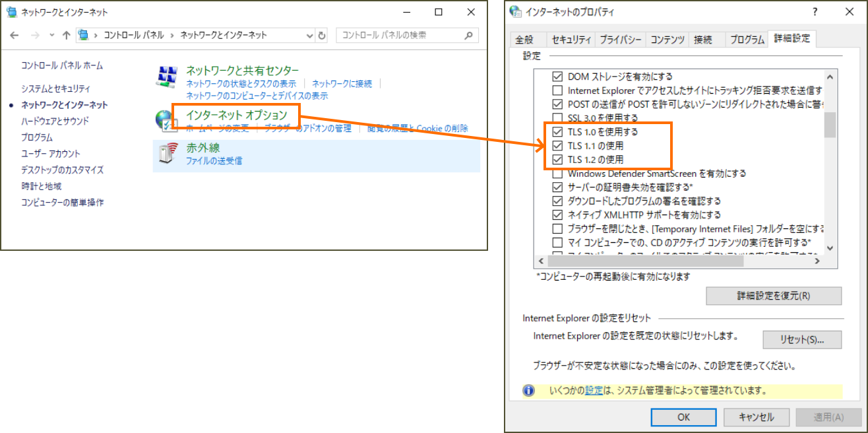Click the blue information icon in dialog
Screen dimensions: 868x433
tap(528, 391)
